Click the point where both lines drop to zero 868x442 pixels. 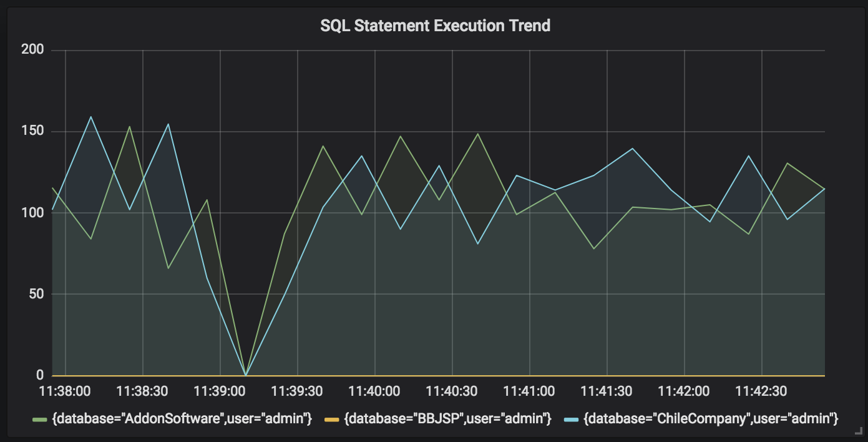pyautogui.click(x=246, y=375)
